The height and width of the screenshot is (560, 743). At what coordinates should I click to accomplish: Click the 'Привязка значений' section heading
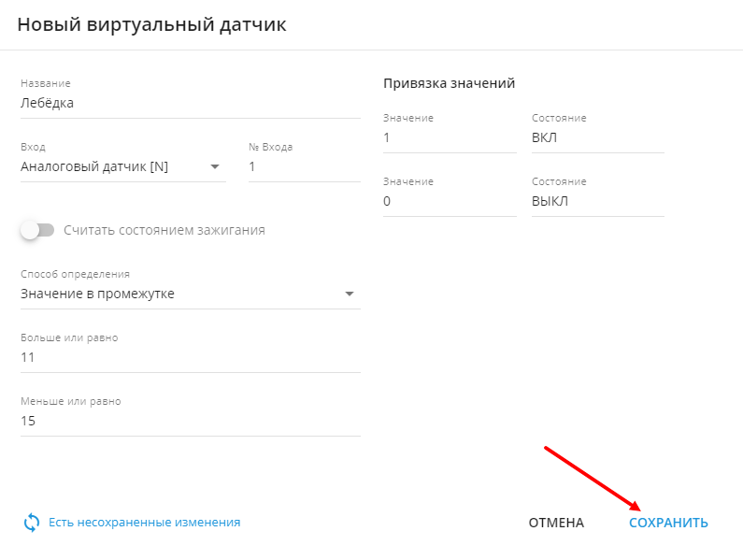449,83
